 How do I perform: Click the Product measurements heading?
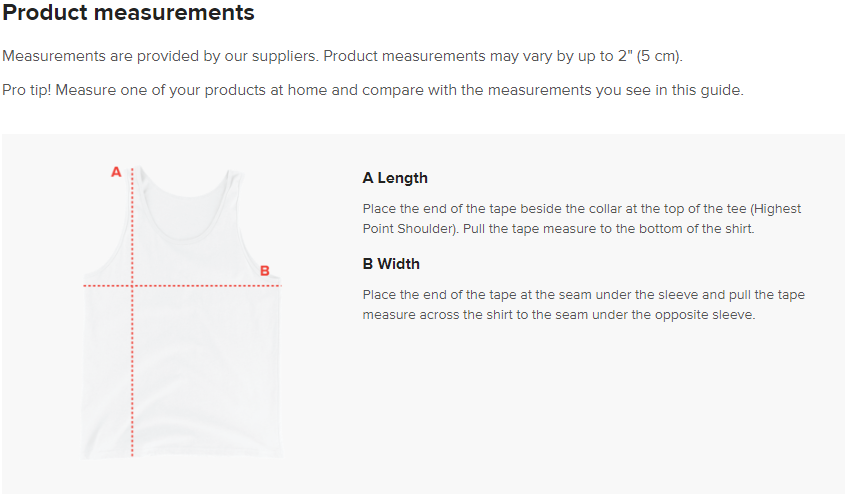[x=129, y=14]
